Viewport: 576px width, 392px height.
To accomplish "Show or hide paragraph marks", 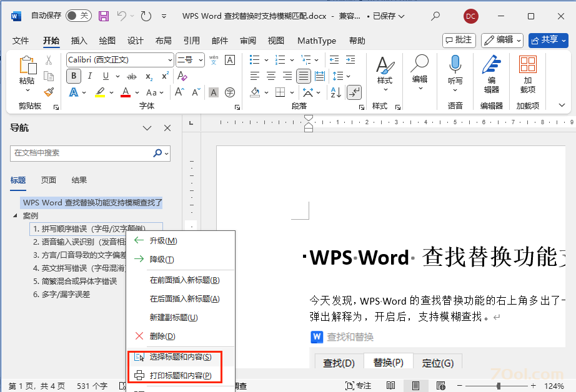I will coord(355,92).
